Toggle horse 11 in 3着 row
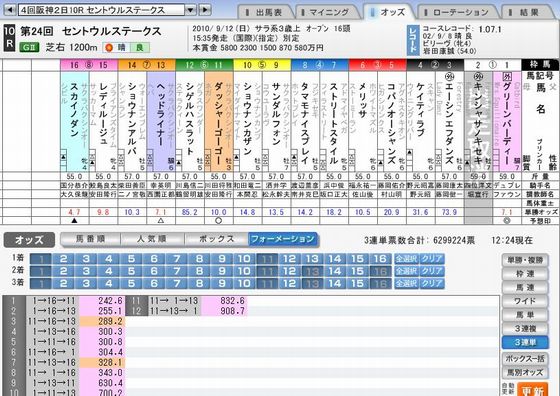 (267, 284)
